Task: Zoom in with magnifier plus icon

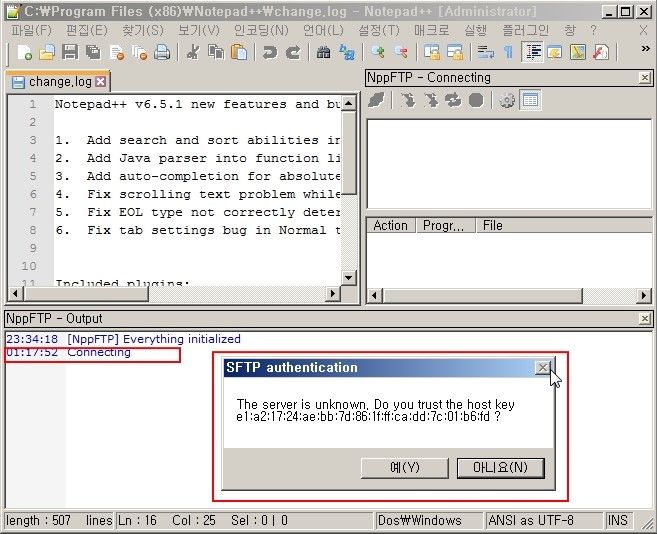Action: pos(378,52)
